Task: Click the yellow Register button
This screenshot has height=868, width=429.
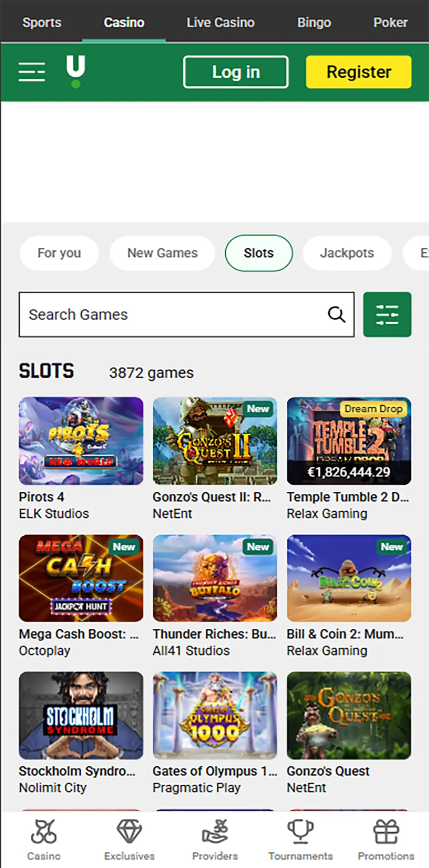Action: (x=359, y=72)
